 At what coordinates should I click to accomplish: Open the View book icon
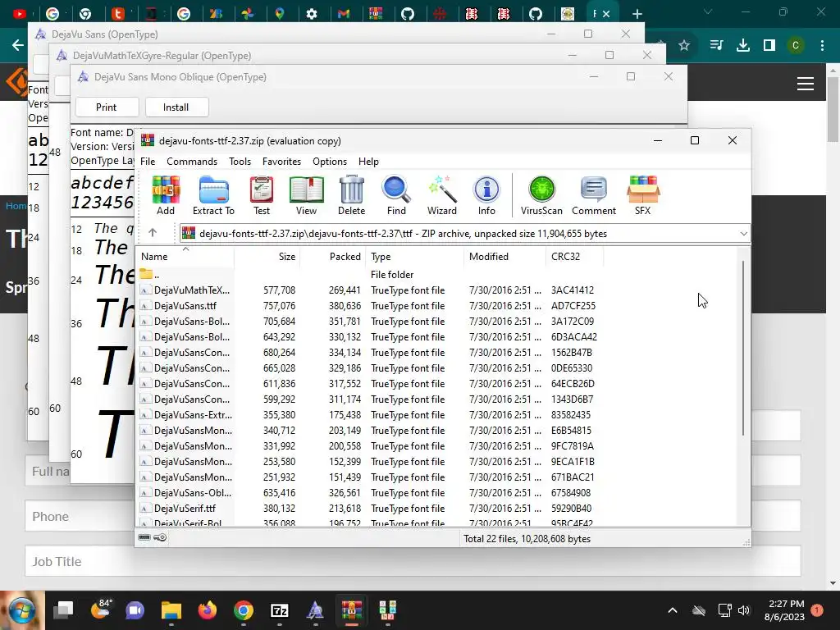pyautogui.click(x=307, y=195)
